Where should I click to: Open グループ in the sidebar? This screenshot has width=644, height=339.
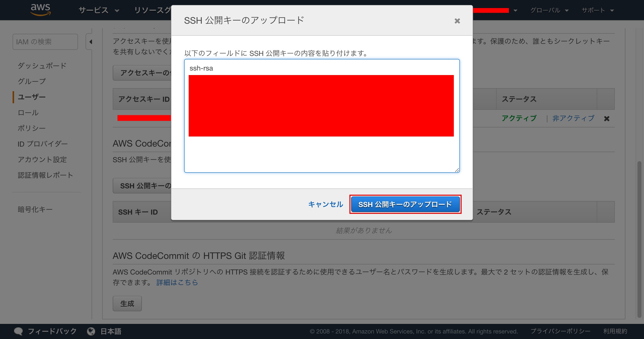click(32, 81)
